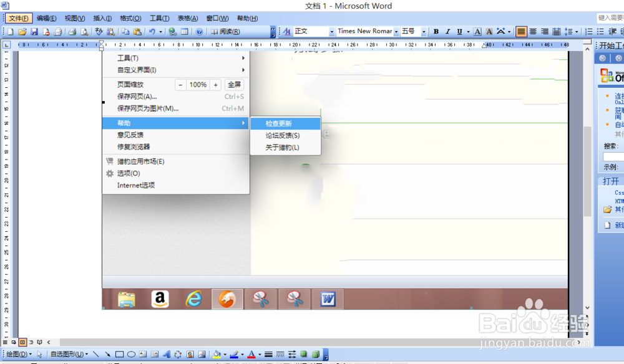Screen dimensions: 624x364
Task: Click the Numbering list button
Action: pyautogui.click(x=589, y=31)
